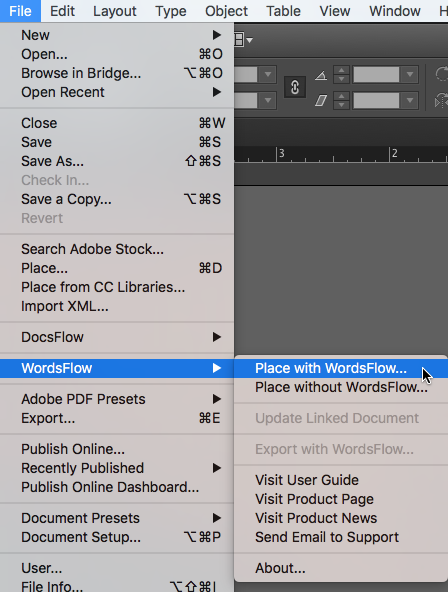Image resolution: width=448 pixels, height=592 pixels.
Task: Click the rotate clockwise icon
Action: point(441,74)
